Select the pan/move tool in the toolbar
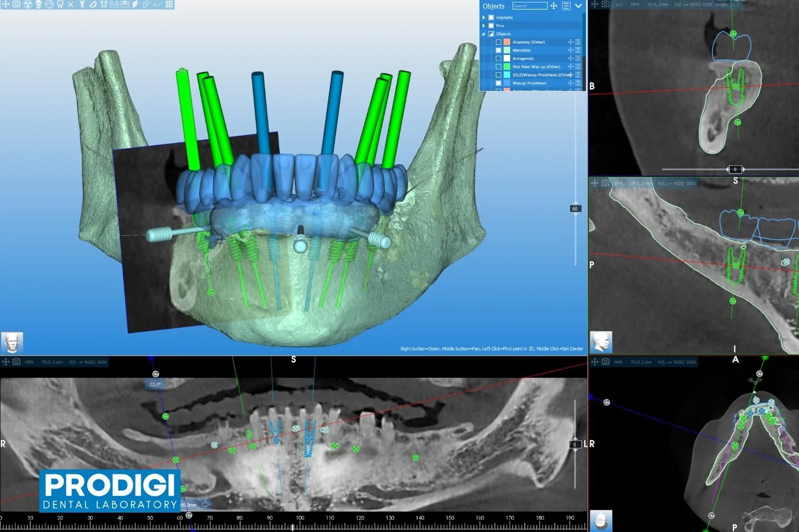Viewport: 799px width, 532px height. [6, 4]
